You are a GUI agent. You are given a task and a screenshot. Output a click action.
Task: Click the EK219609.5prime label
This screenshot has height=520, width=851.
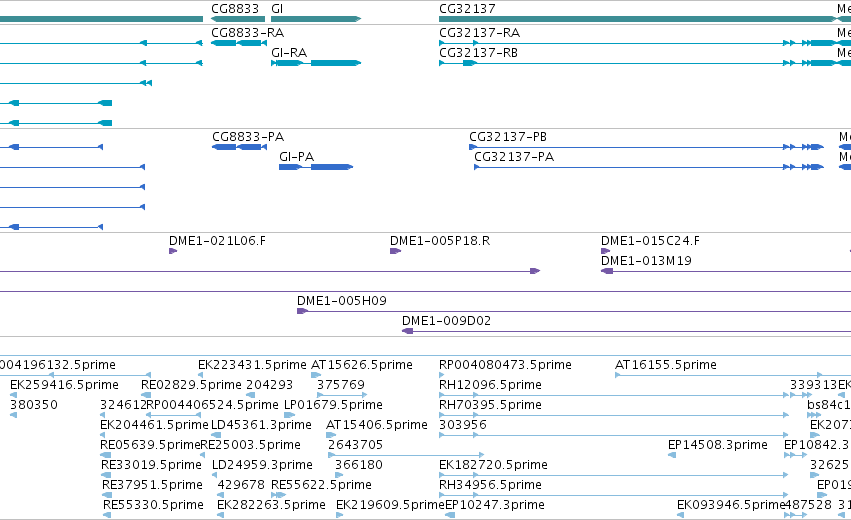pos(390,505)
